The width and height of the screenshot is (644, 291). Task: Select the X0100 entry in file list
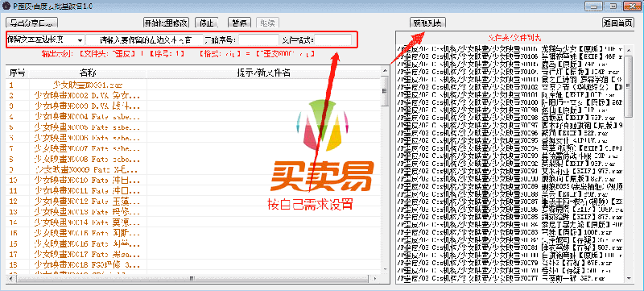click(x=510, y=102)
